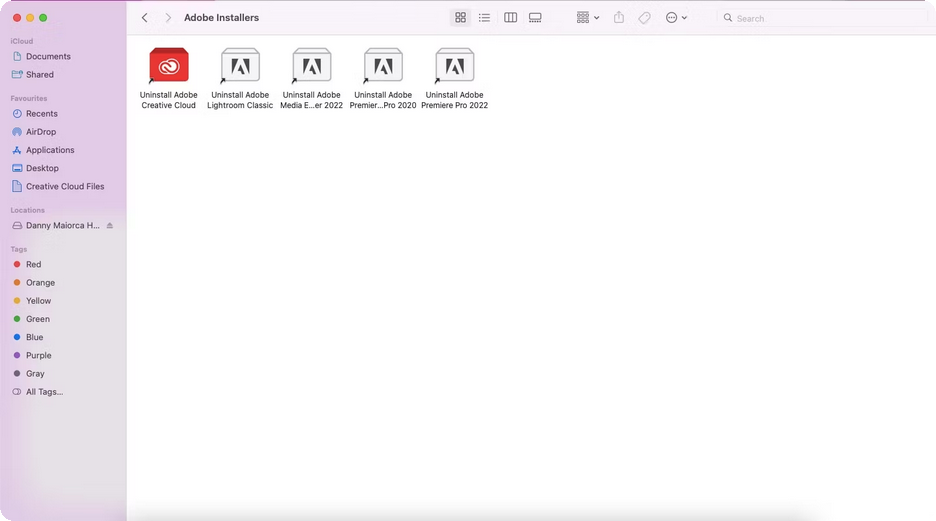Screen dimensions: 936x521
Task: Open Uninstall Adobe Creative Cloud icon
Action: point(168,66)
